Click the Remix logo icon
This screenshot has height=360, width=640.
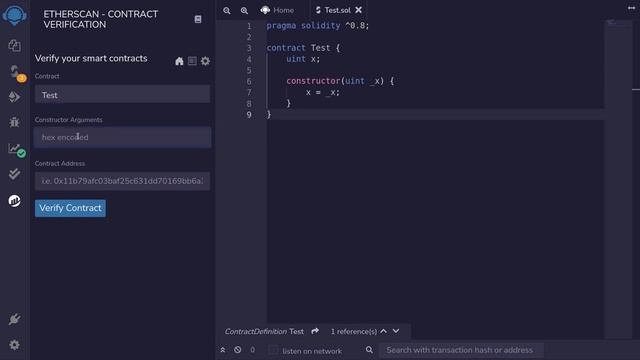coord(15,16)
